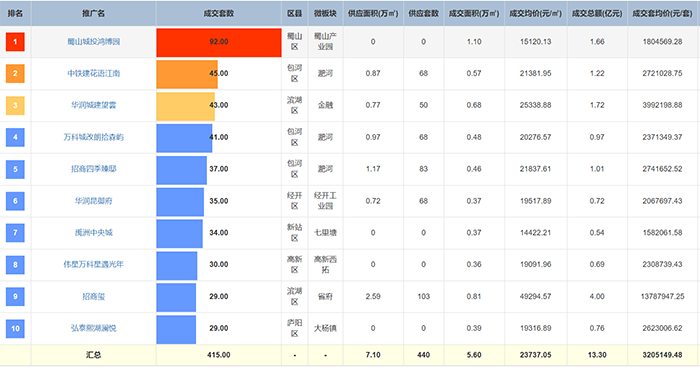Viewport: 700px width, 367px height.
Task: Click the red 92.00 bar
Action: tap(219, 42)
